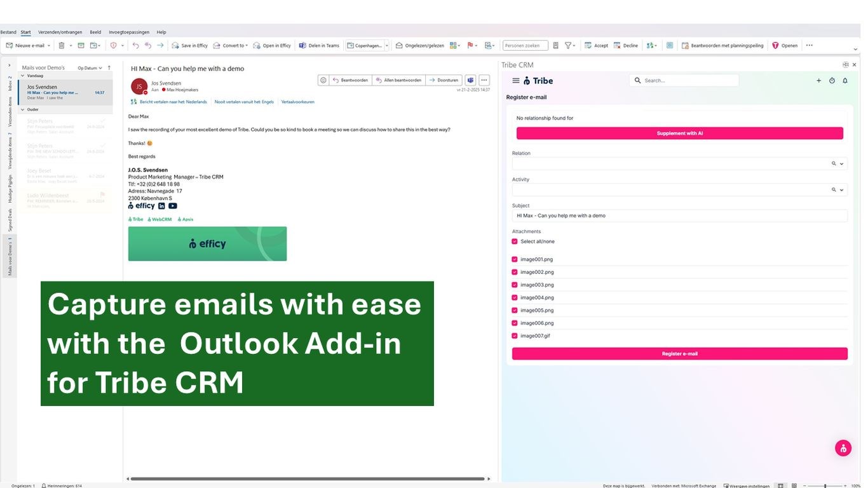Click Delen in Teams

coord(319,46)
